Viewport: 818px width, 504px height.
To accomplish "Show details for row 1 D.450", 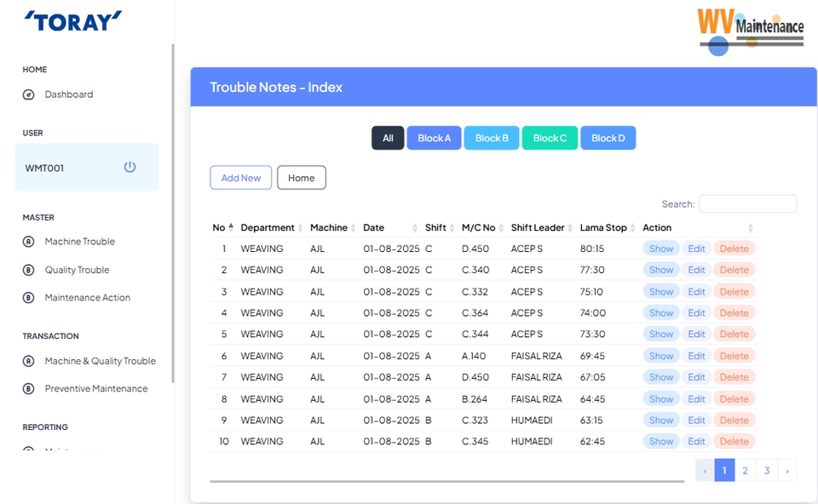I will pos(661,249).
